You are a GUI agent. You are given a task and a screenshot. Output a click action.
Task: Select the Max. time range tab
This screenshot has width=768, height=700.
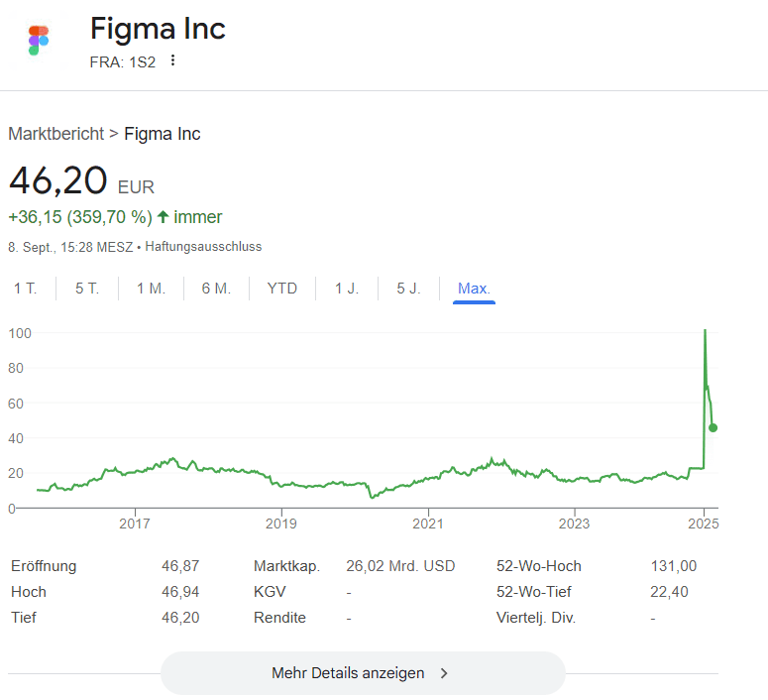474,289
